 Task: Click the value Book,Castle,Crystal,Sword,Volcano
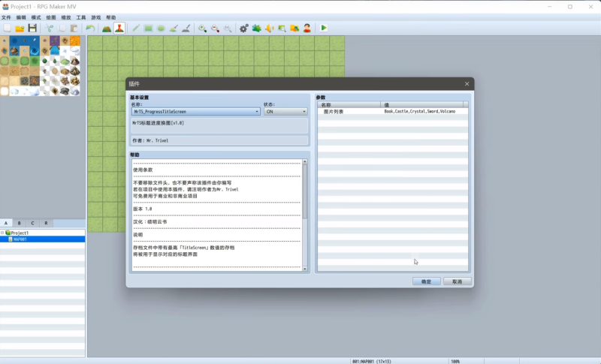[x=420, y=111]
